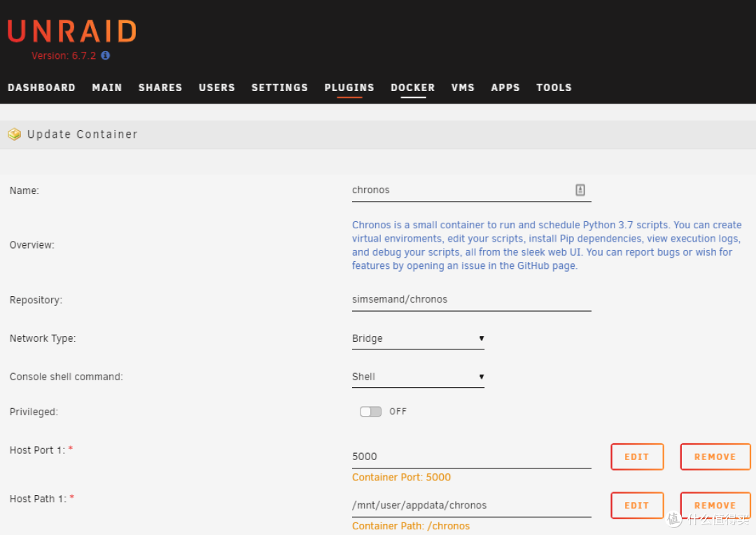Open the Console shell command dropdown
Viewport: 756px width, 535px height.
pos(418,377)
